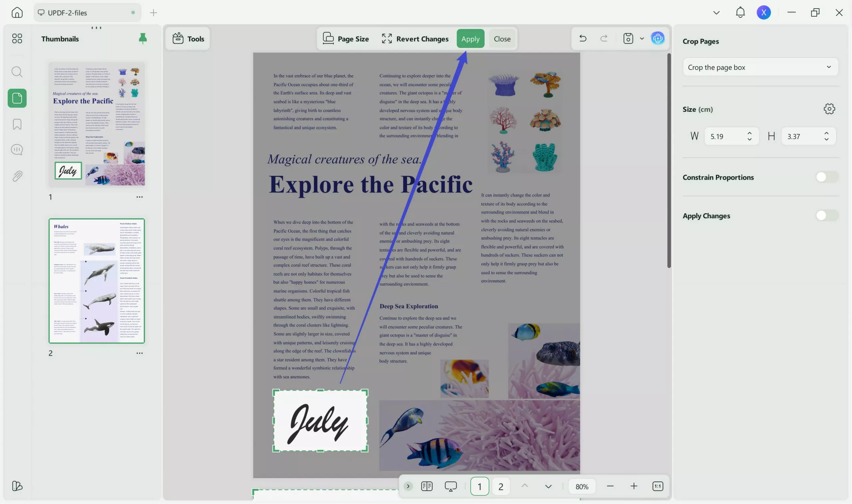The height and width of the screenshot is (504, 852).
Task: Open the AI assistant
Action: click(658, 38)
